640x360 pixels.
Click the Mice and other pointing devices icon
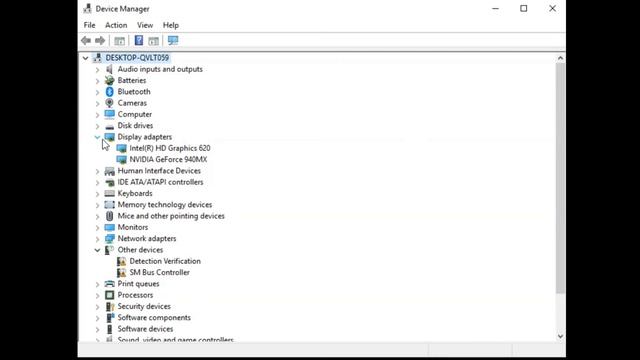(x=109, y=216)
